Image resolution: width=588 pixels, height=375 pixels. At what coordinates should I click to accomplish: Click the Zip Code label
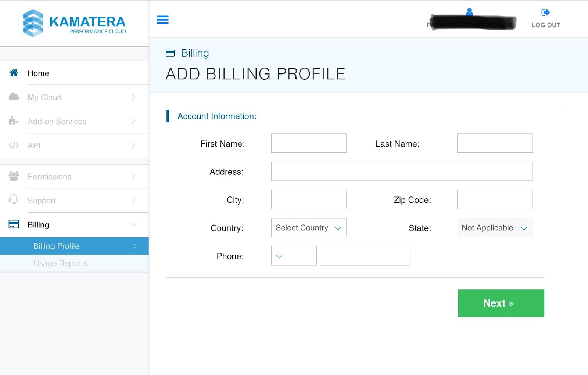[x=412, y=200]
